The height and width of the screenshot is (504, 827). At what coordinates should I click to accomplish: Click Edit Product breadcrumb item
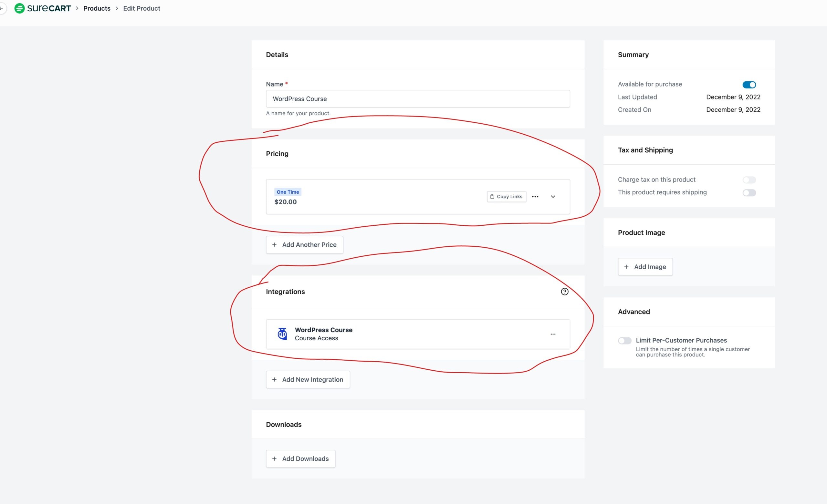click(141, 8)
